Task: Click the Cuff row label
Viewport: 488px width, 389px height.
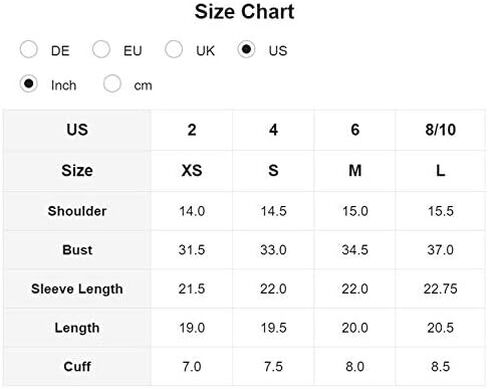Action: (x=77, y=367)
